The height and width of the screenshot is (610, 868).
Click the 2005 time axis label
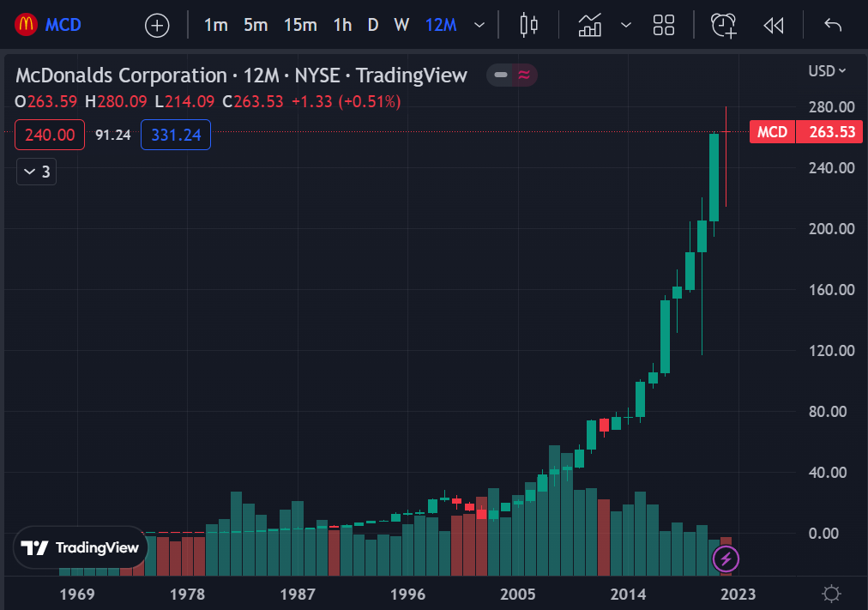pos(517,595)
